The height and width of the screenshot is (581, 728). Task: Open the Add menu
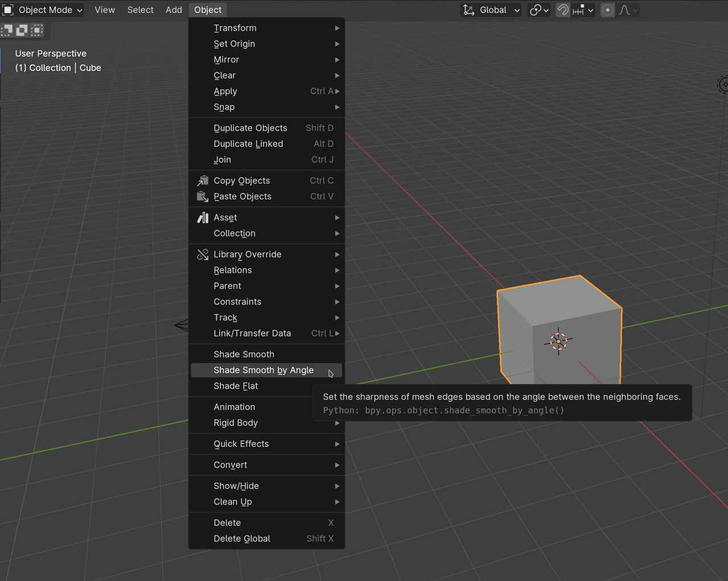coord(174,10)
